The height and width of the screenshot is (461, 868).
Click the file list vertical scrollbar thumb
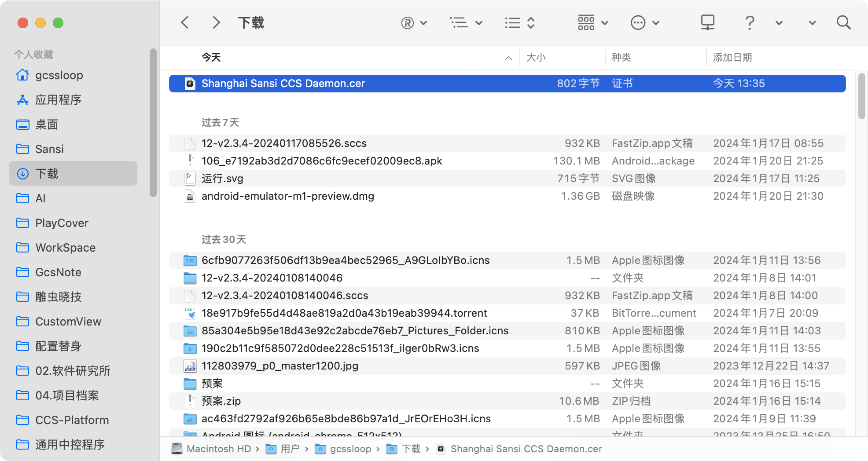coord(861,96)
